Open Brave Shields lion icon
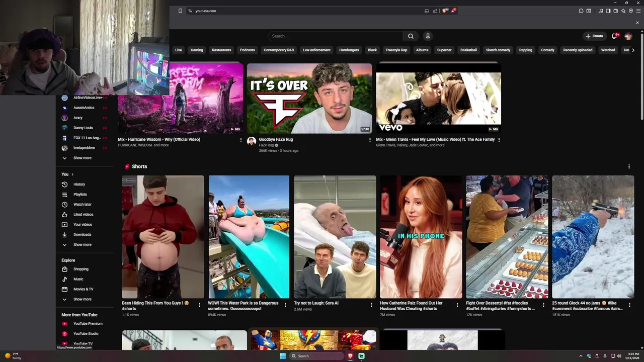This screenshot has width=644, height=362. click(444, 11)
